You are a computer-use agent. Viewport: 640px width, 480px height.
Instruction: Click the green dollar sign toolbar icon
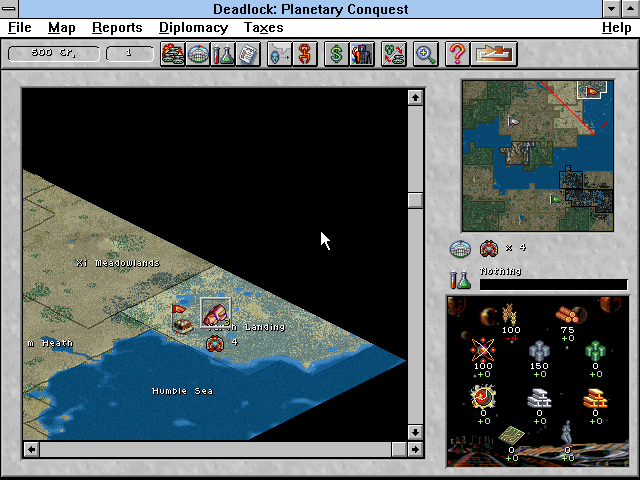click(336, 53)
